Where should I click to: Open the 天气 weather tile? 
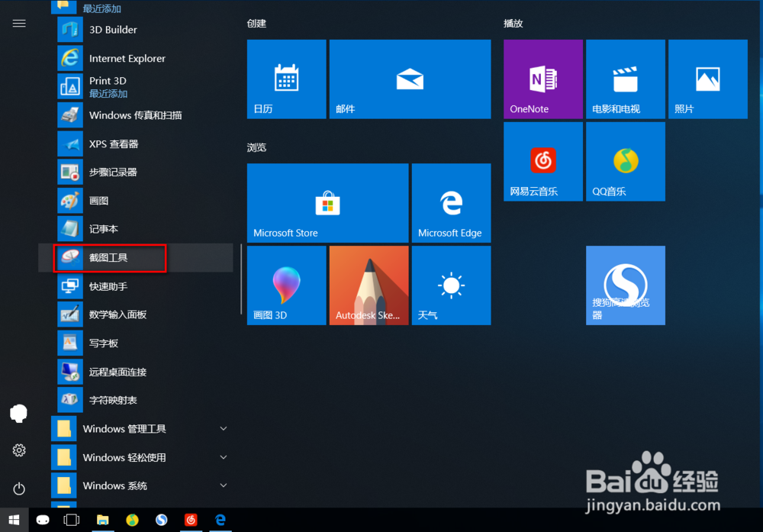tap(452, 285)
